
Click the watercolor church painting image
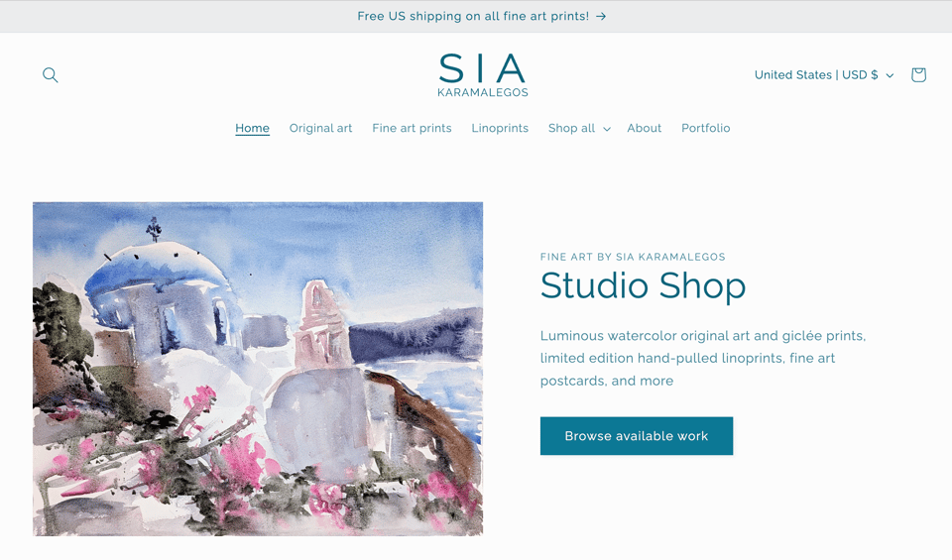[258, 369]
